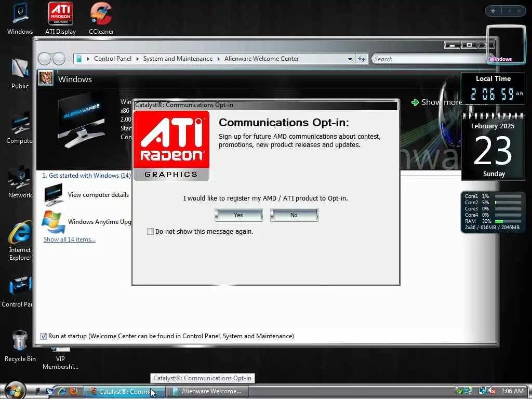Select Alienware Welcome Center in breadcrumb

(262, 59)
